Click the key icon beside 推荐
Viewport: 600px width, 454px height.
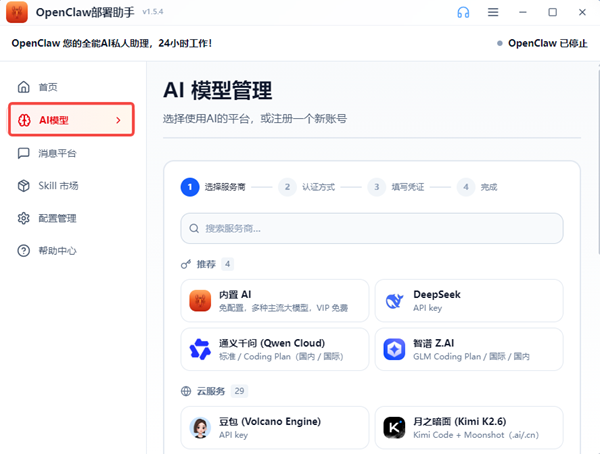point(186,264)
